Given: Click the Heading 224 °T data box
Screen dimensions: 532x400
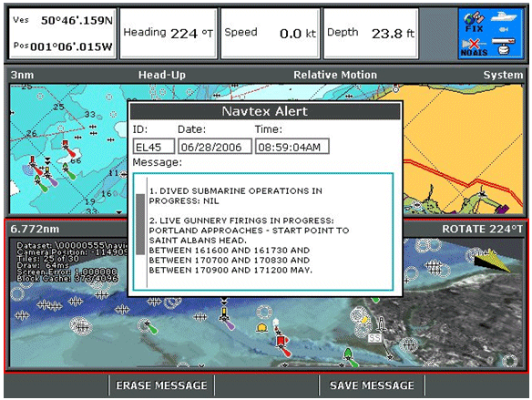Looking at the screenshot, I should click(169, 33).
